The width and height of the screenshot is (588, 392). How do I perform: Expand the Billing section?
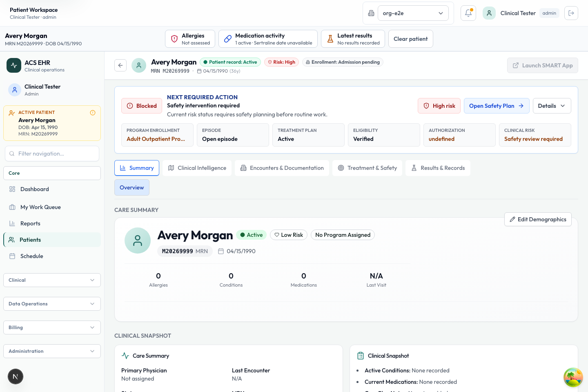(x=52, y=327)
